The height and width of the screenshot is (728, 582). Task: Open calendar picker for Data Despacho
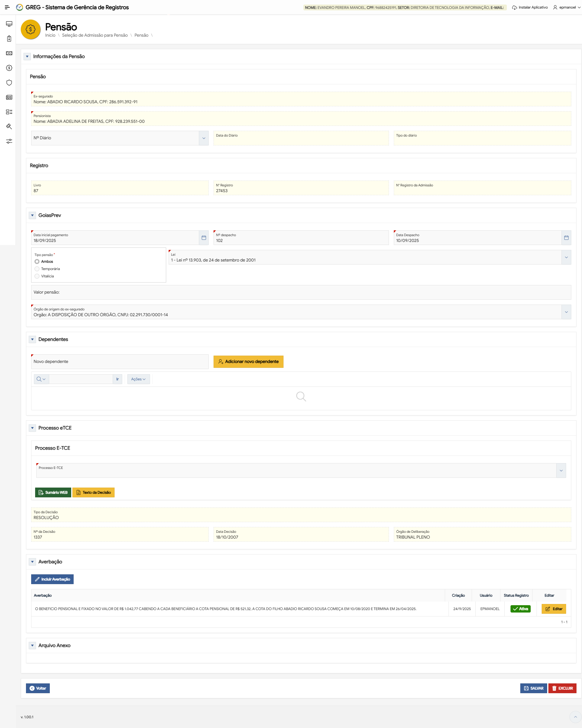point(566,238)
